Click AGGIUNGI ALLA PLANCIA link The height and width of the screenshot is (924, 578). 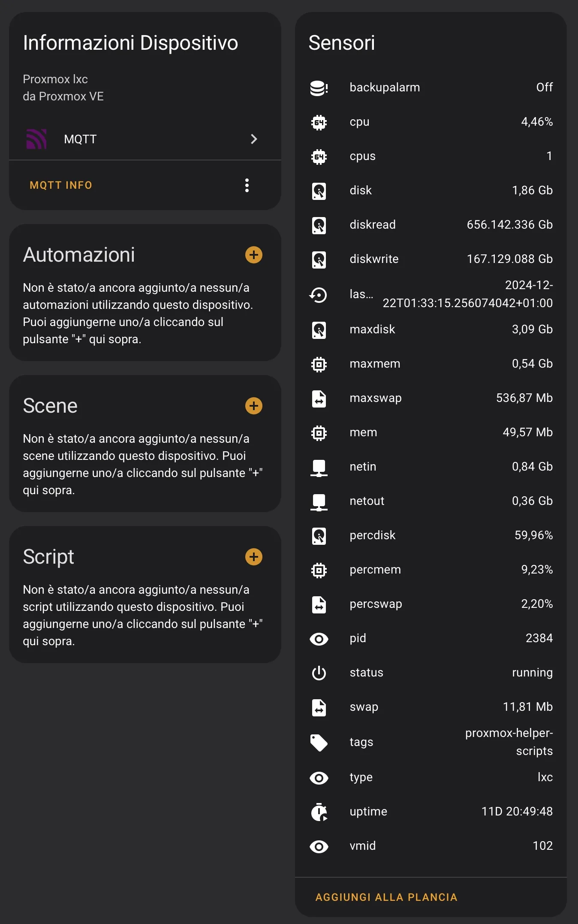click(386, 897)
